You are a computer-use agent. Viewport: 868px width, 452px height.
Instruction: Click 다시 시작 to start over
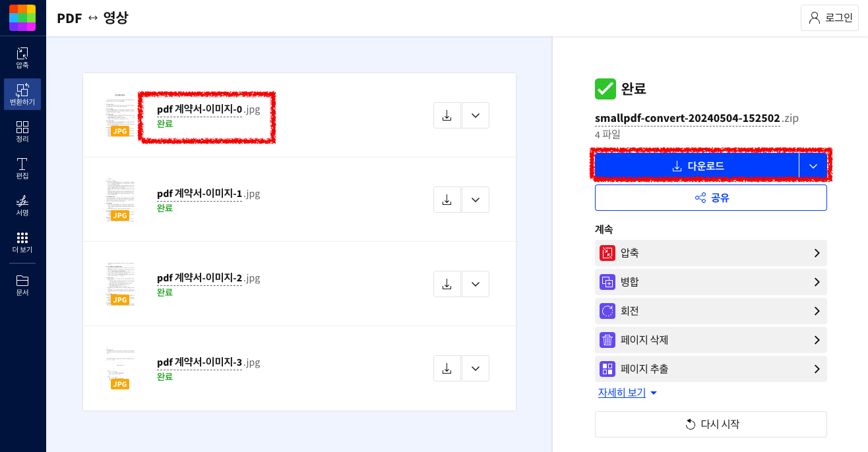pyautogui.click(x=710, y=424)
